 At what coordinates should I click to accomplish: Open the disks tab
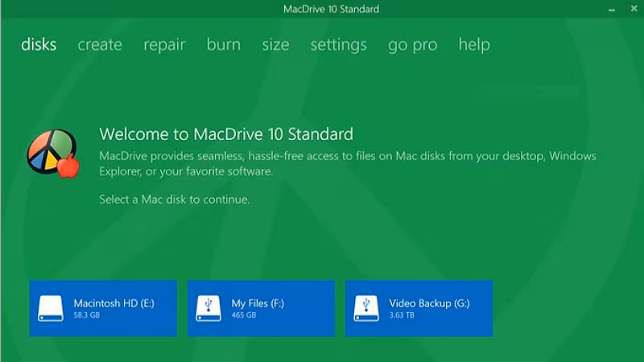(x=39, y=44)
